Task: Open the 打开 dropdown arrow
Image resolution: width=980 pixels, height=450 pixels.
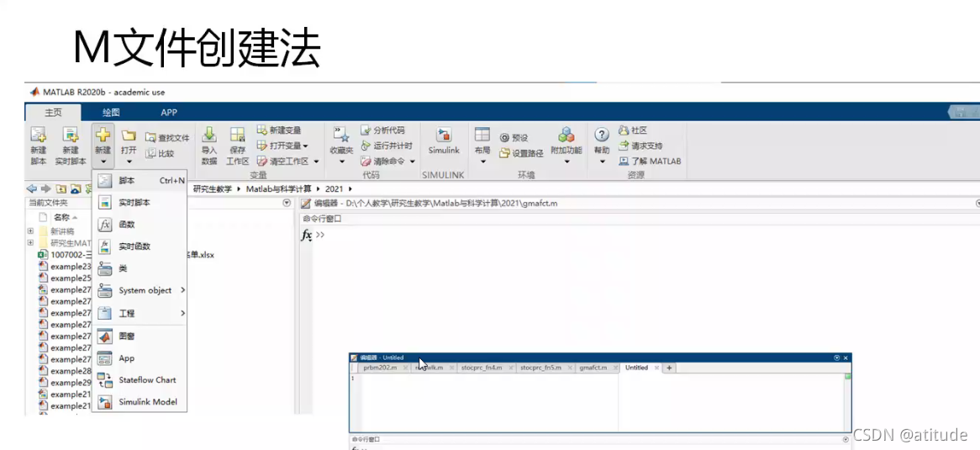Action: tap(128, 161)
